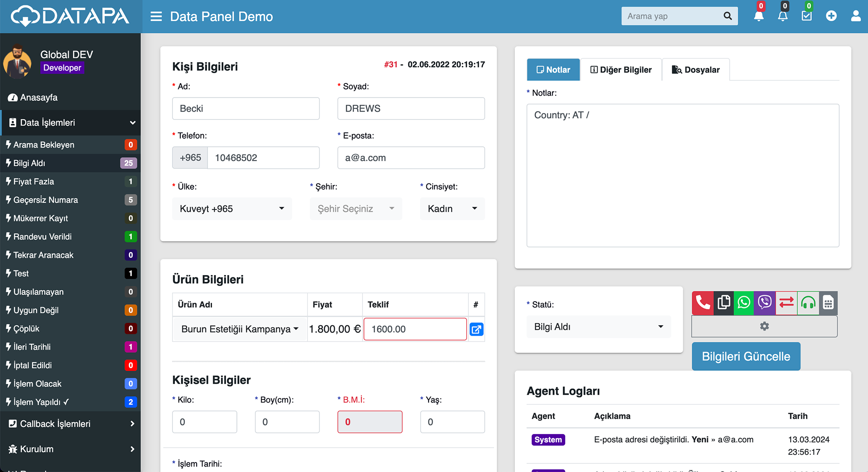Click the SIM card icon
The width and height of the screenshot is (868, 472).
click(x=828, y=303)
